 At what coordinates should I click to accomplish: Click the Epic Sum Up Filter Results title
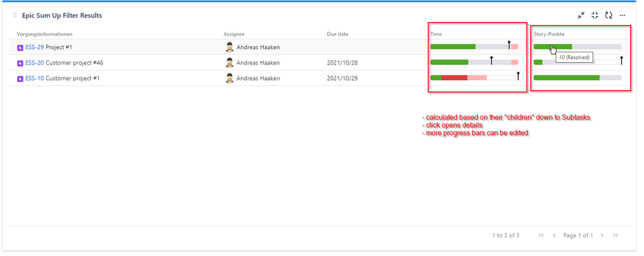tap(62, 16)
